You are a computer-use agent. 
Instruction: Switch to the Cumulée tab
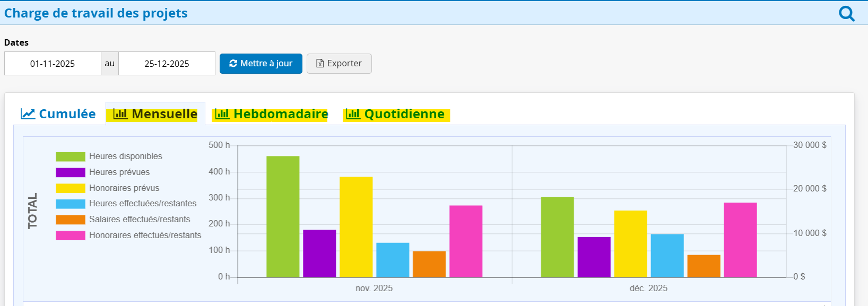click(x=58, y=114)
